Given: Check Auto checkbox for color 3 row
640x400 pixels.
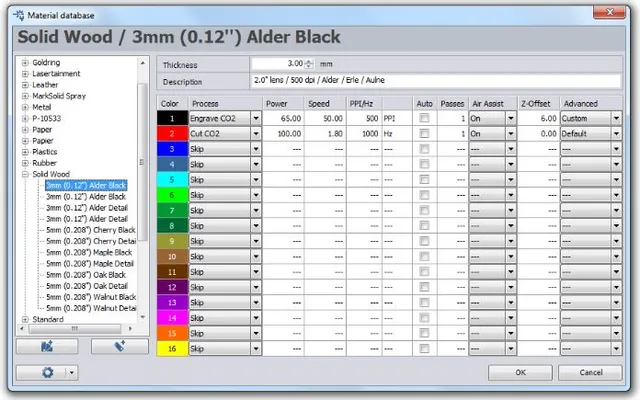Looking at the screenshot, I should click(x=424, y=148).
